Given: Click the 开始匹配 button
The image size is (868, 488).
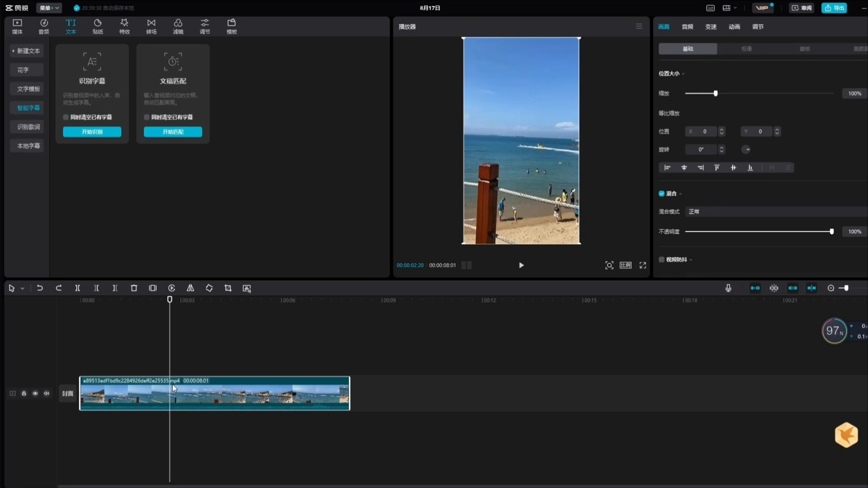Looking at the screenshot, I should tap(173, 131).
